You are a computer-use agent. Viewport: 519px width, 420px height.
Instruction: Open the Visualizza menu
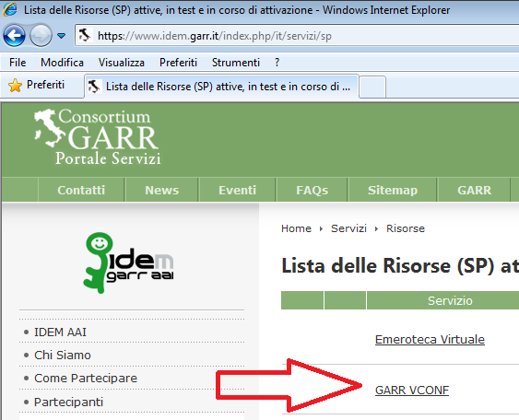click(x=121, y=63)
